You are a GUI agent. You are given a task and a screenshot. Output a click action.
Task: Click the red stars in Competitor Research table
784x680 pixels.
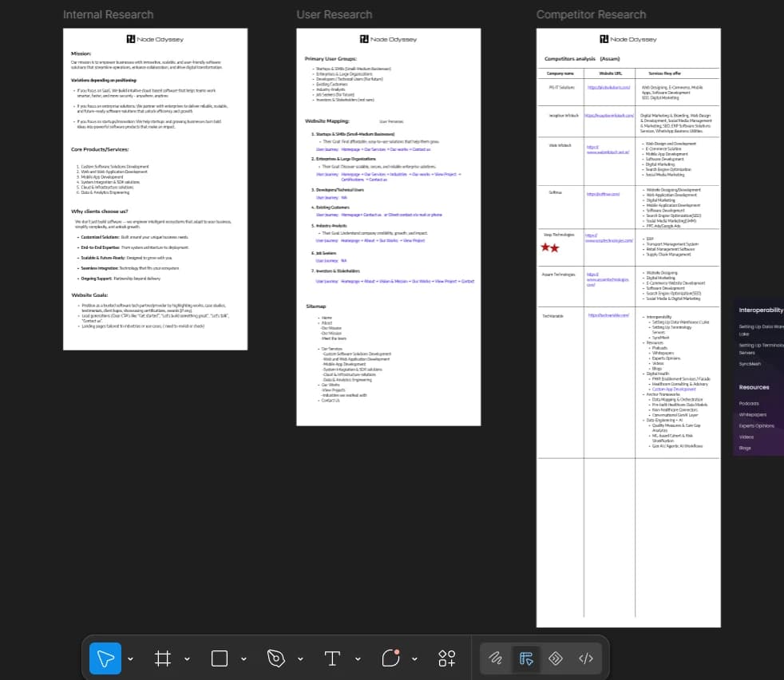(x=550, y=247)
